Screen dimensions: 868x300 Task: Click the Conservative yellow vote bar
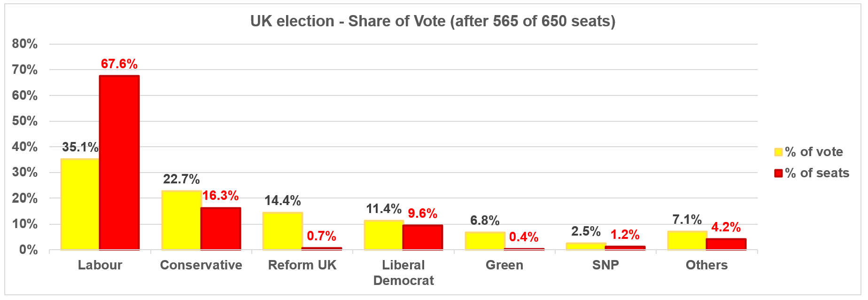click(181, 220)
